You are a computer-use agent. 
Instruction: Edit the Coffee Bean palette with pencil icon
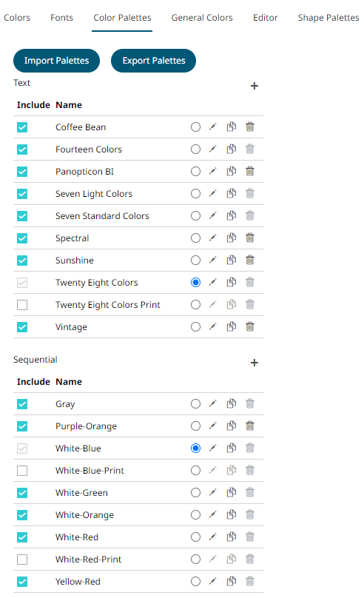click(x=212, y=127)
